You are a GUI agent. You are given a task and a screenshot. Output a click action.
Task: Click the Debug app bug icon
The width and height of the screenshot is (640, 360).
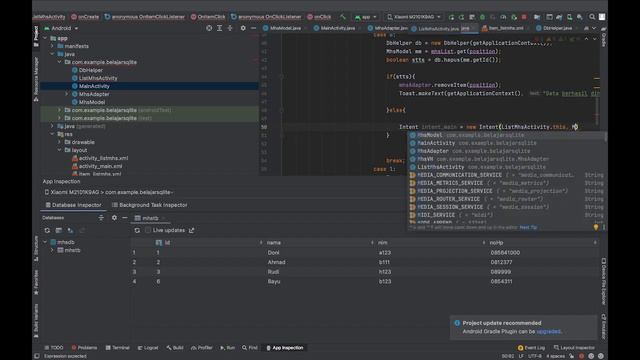click(482, 17)
